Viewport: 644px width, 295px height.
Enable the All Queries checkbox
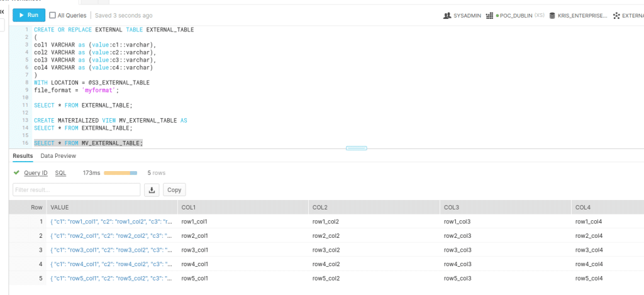52,15
